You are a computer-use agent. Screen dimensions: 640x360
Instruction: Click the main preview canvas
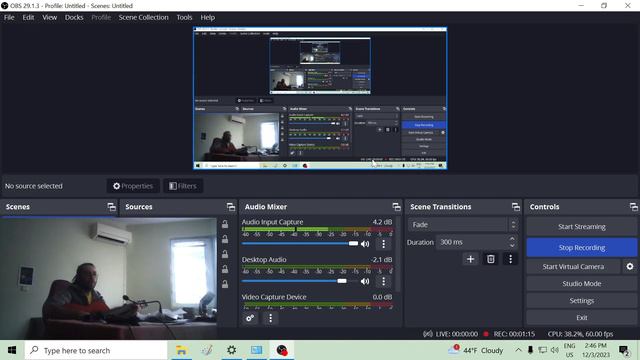click(x=320, y=98)
